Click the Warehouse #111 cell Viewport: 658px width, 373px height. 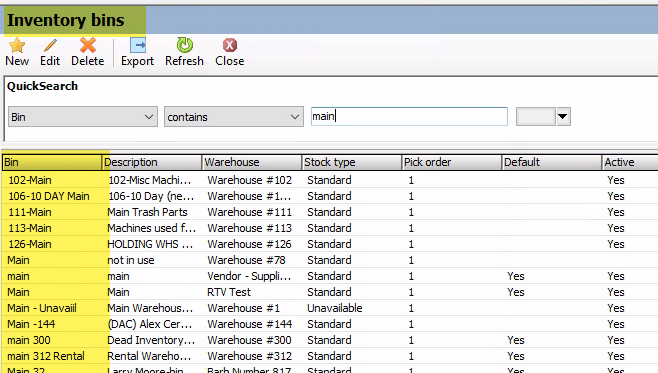249,212
